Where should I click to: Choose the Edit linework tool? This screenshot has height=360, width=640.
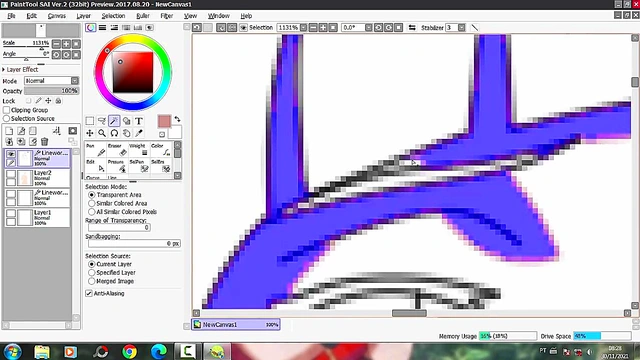tap(96, 166)
